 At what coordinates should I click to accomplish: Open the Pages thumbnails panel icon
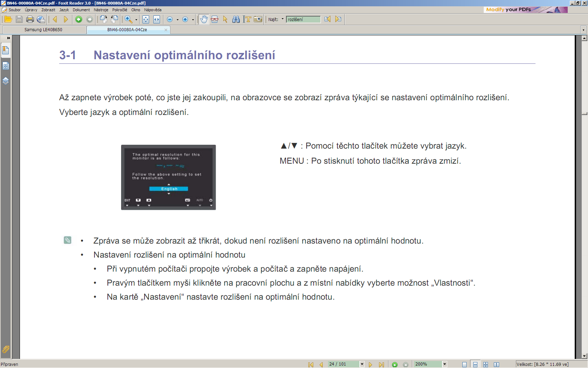click(6, 66)
